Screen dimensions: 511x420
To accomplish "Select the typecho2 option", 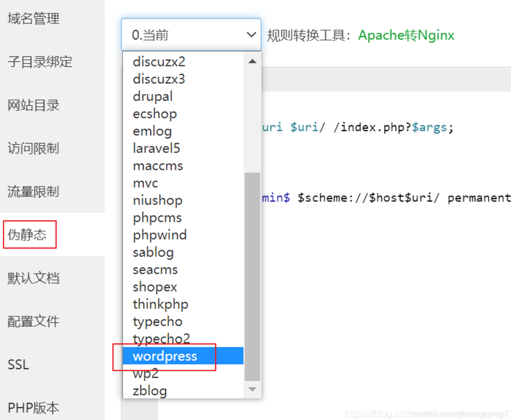I will click(x=183, y=339).
